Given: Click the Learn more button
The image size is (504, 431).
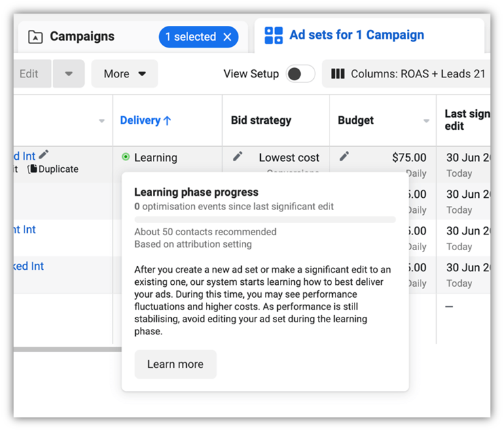Looking at the screenshot, I should coord(175,364).
